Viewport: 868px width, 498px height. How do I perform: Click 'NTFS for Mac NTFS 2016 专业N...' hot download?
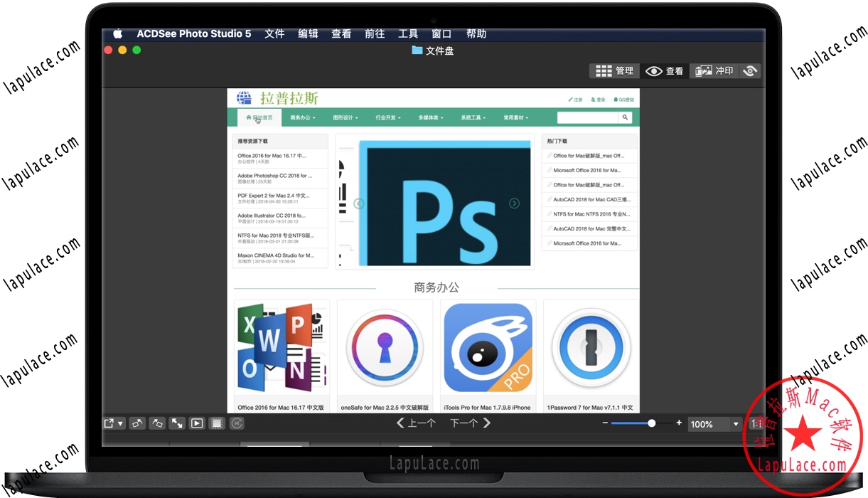pos(591,214)
